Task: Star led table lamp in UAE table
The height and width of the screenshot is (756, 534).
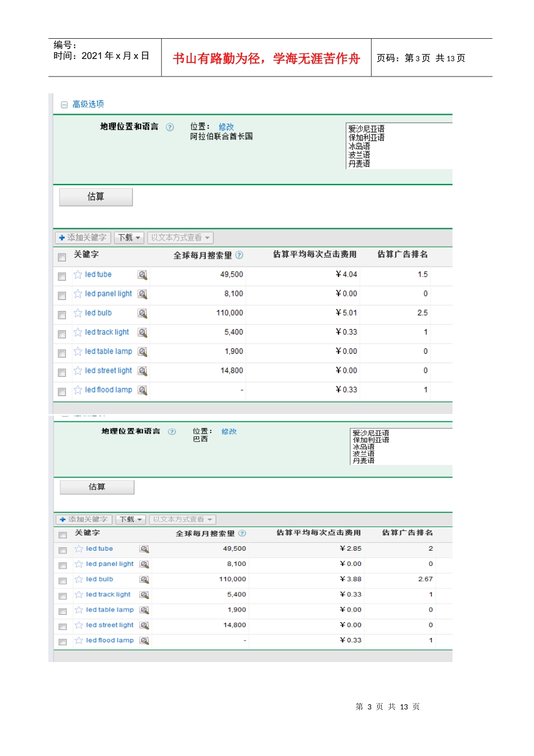Action: click(x=78, y=352)
